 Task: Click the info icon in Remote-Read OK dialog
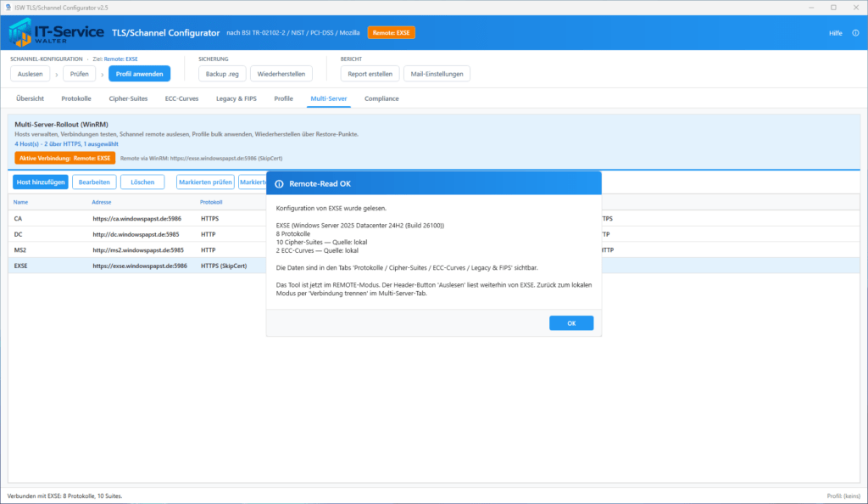[279, 184]
